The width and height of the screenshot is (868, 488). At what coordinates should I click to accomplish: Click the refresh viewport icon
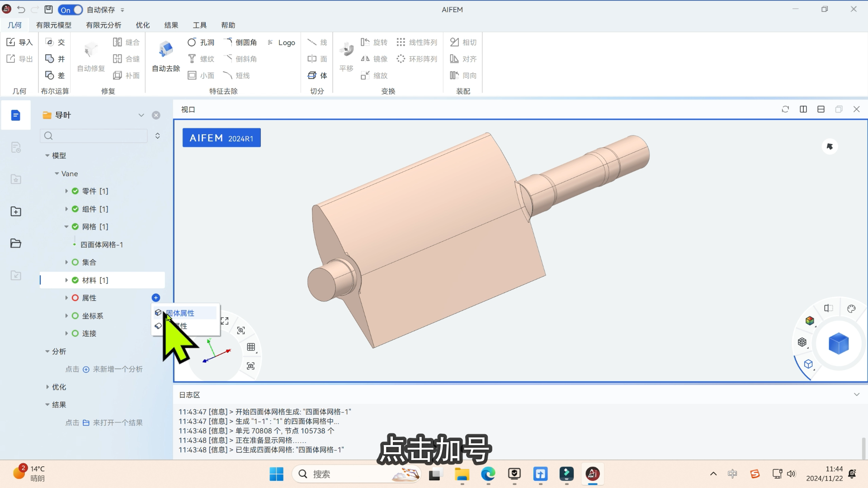[x=785, y=109]
